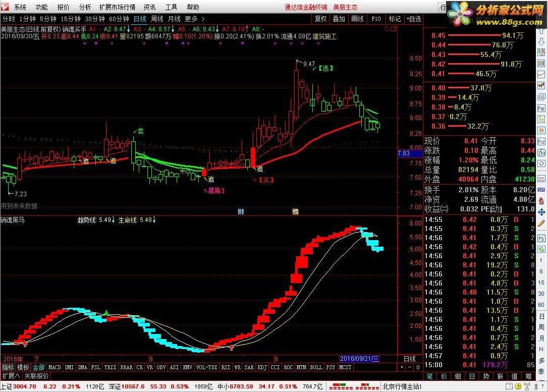This screenshot has height=392, width=548.
Task: Open the orange document icon in sidebar
Action: point(541,131)
